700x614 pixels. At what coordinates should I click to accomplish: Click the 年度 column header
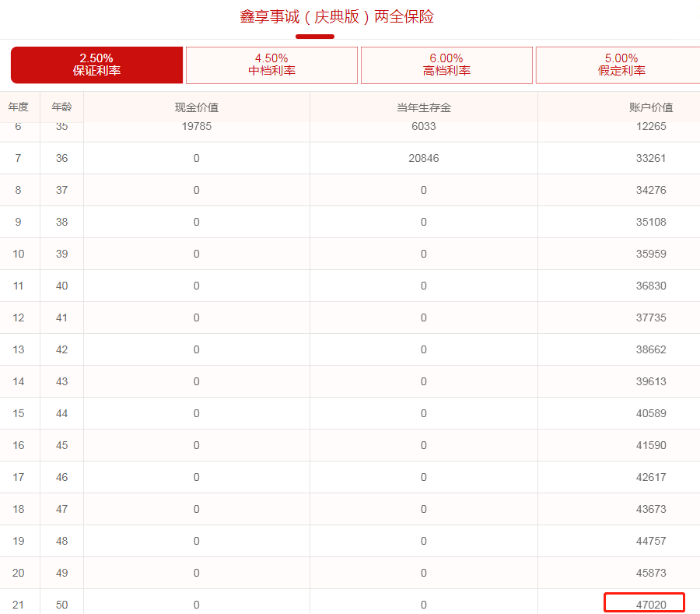click(x=19, y=107)
